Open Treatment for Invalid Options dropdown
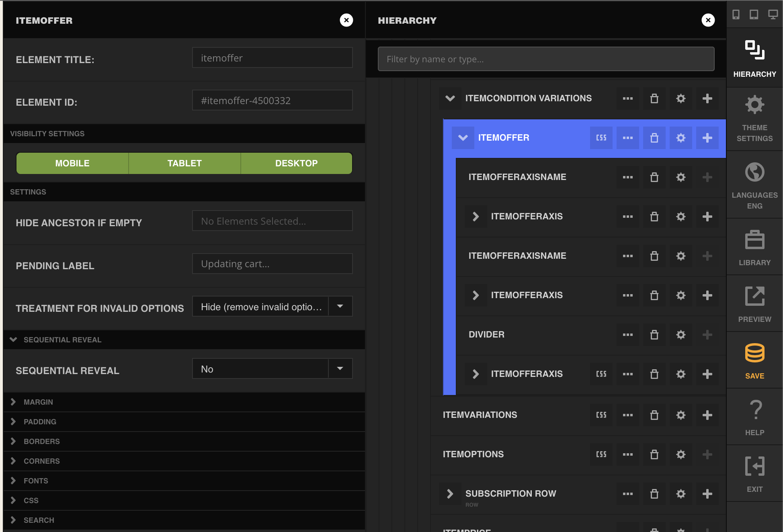 tap(272, 307)
